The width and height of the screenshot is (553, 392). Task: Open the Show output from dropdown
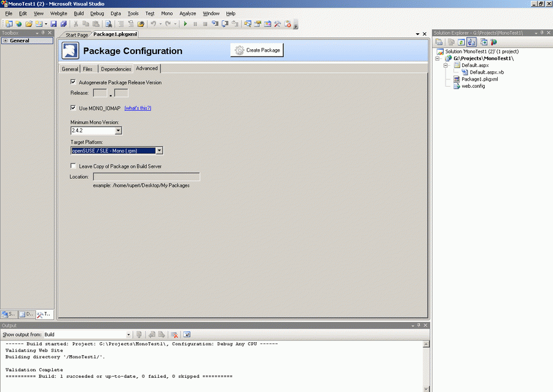coord(128,334)
